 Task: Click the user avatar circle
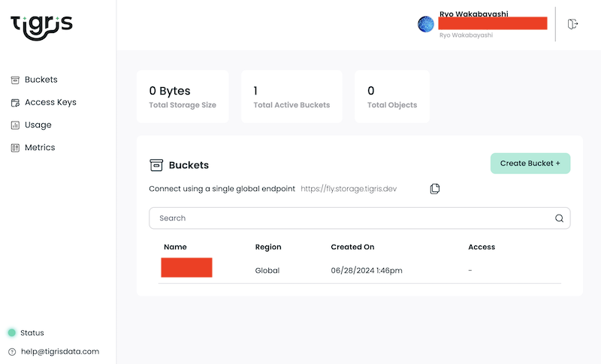point(425,24)
